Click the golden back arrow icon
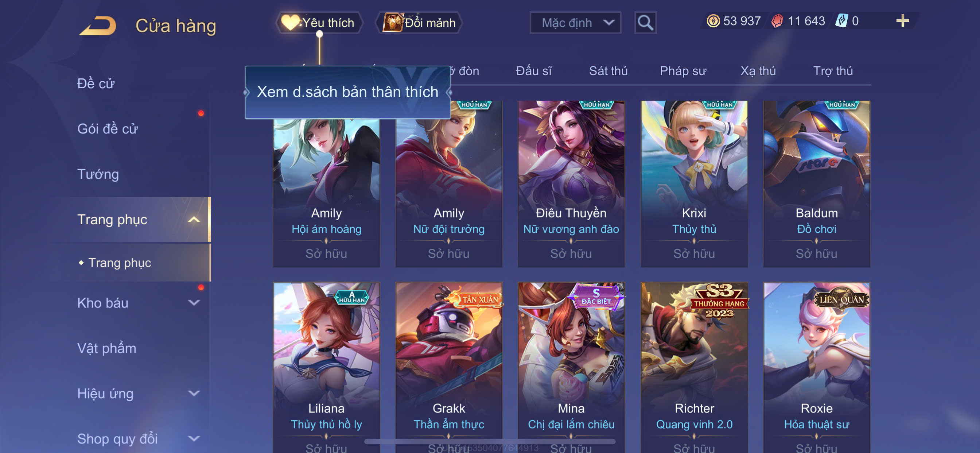980x453 pixels. pyautogui.click(x=98, y=26)
